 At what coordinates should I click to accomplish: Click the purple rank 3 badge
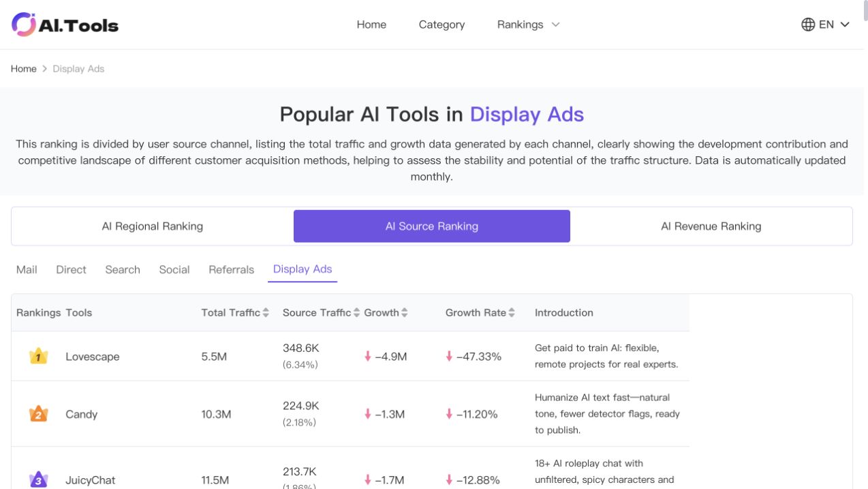point(39,480)
